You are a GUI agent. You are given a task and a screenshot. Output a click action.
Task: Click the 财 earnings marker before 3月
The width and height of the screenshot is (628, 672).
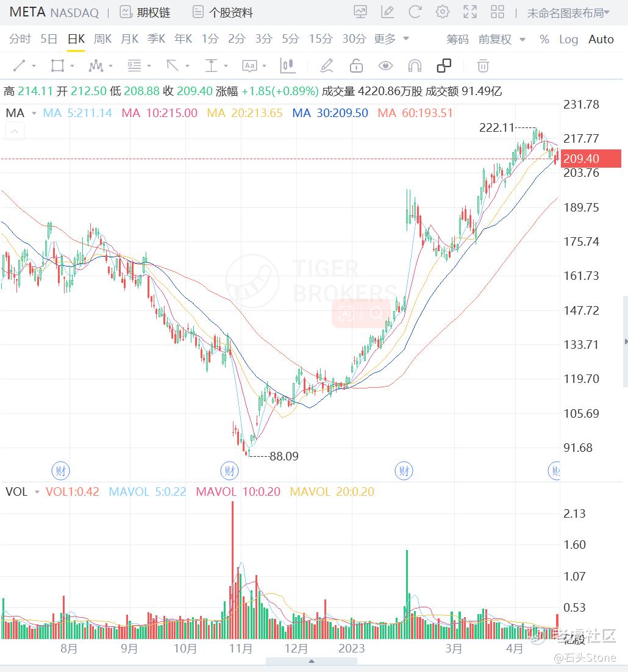pos(404,471)
